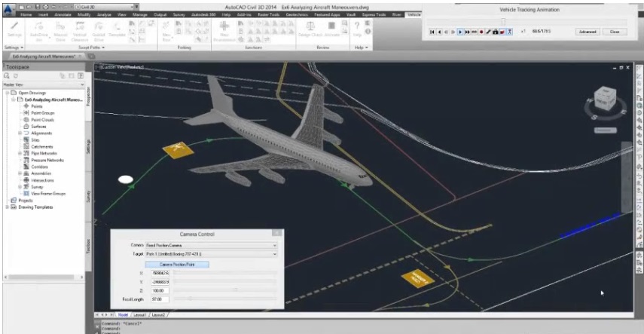
Task: Open the Master View dropdown in Toolspace
Action: tap(44, 84)
